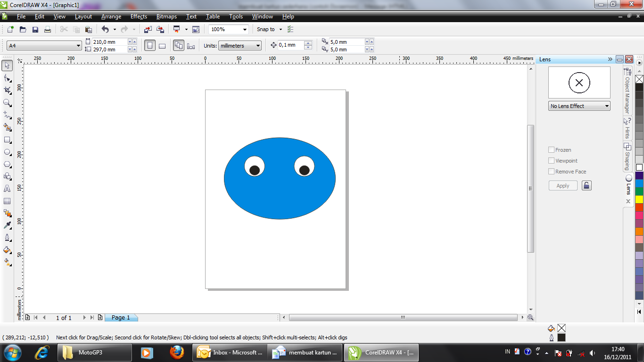Screen dimensions: 644x362
Task: Click the Export icon
Action: 160,29
